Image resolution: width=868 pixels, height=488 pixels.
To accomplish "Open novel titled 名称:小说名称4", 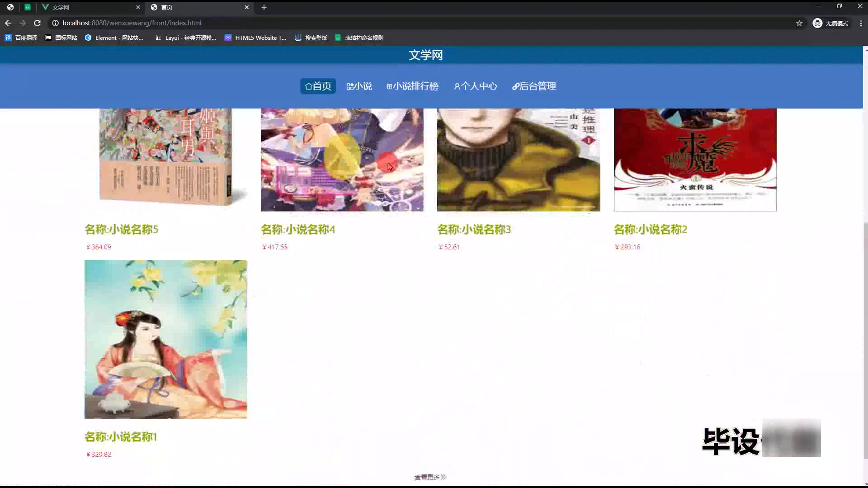I will pos(298,230).
